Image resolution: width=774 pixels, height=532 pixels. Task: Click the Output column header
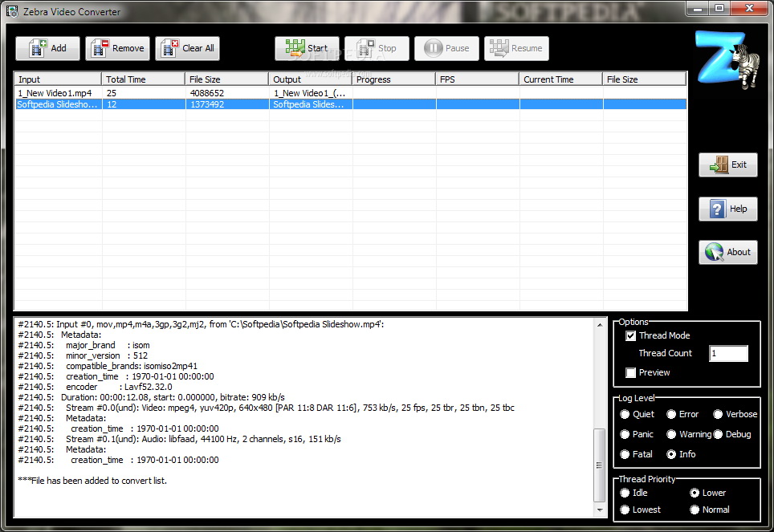(x=311, y=79)
